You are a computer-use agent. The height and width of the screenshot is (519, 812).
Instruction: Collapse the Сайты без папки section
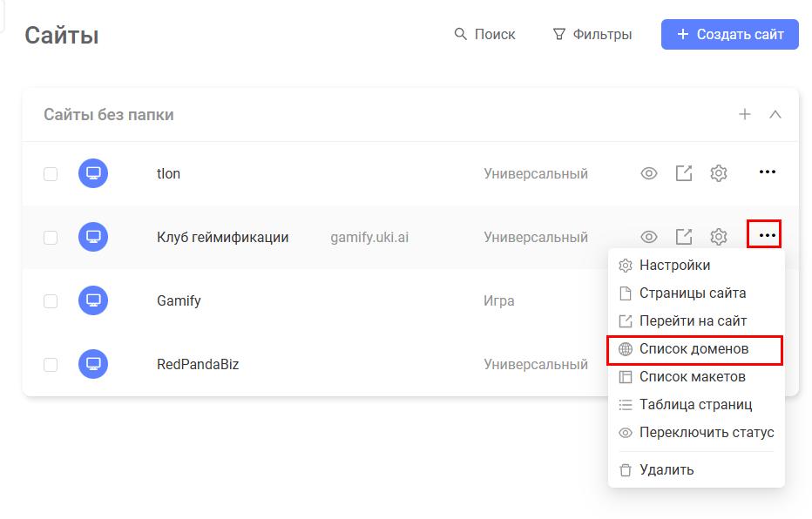(775, 114)
